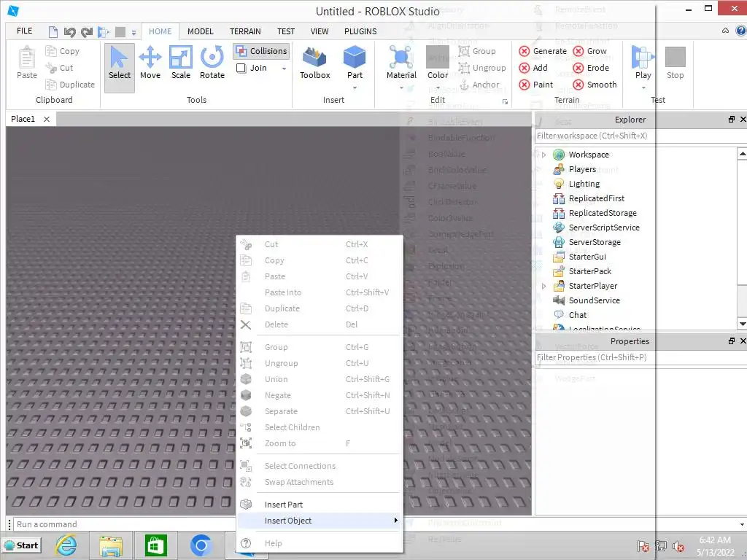This screenshot has height=560, width=747.
Task: Click the terrain Generate button
Action: click(x=543, y=51)
